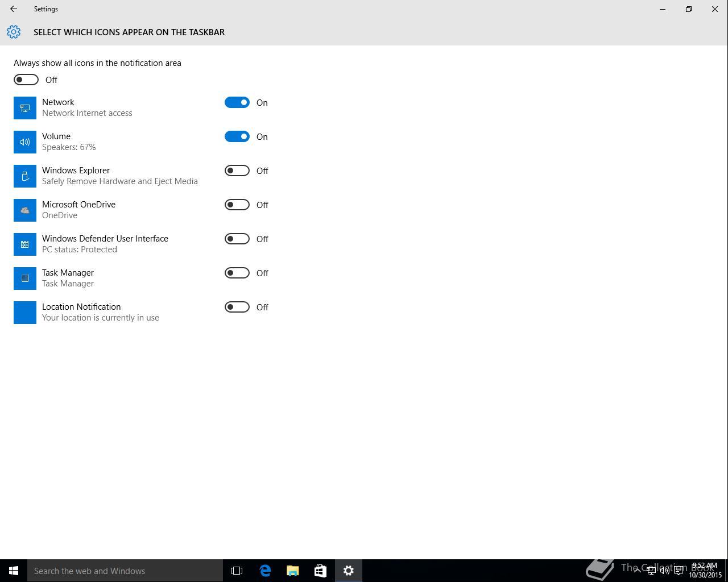Go back using the back arrow

(14, 9)
